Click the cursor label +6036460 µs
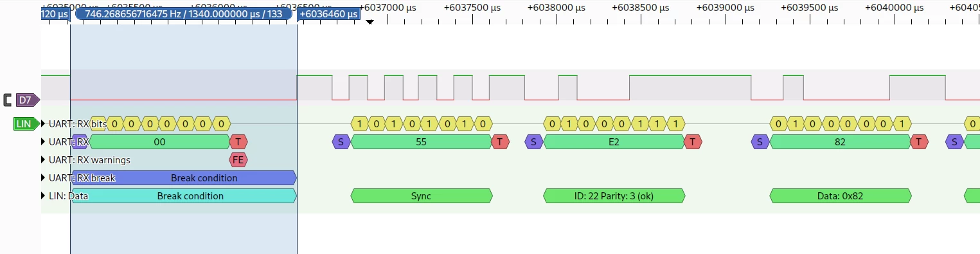The image size is (980, 254). coord(329,14)
